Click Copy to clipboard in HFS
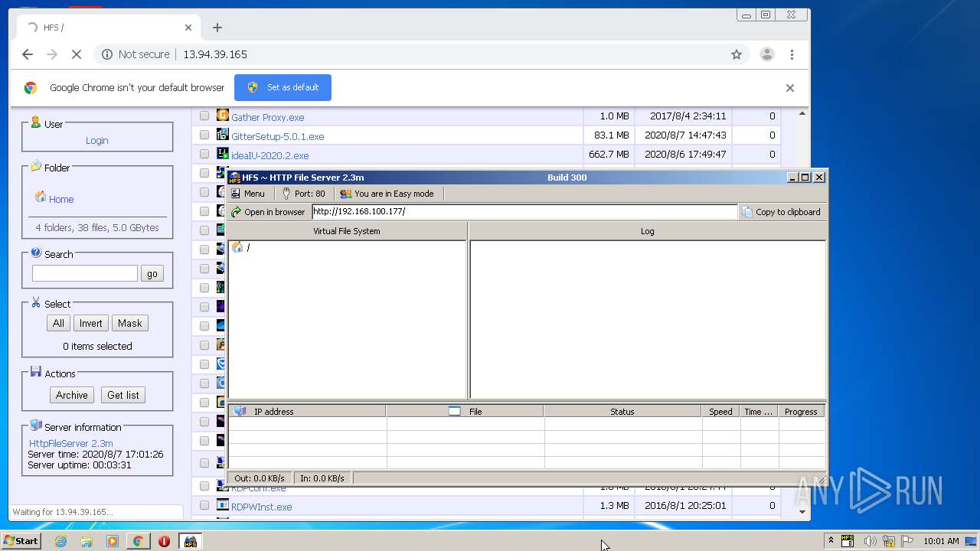980x551 pixels. pyautogui.click(x=781, y=212)
